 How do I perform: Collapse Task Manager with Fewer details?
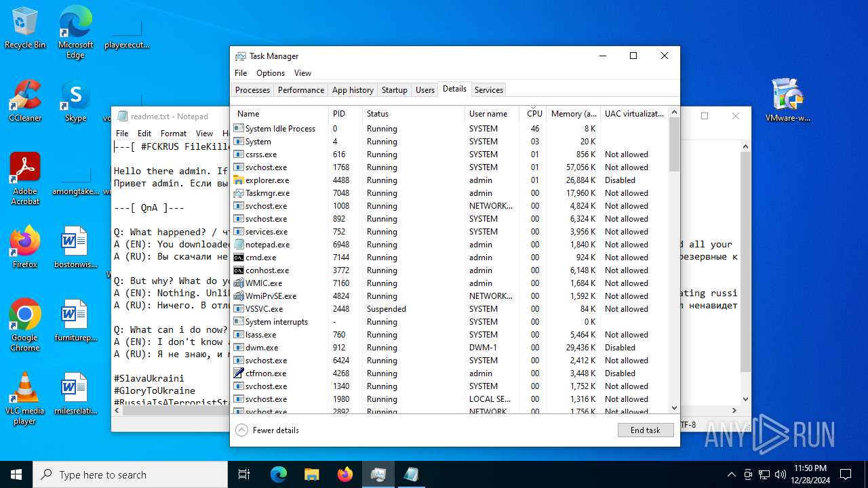click(268, 430)
